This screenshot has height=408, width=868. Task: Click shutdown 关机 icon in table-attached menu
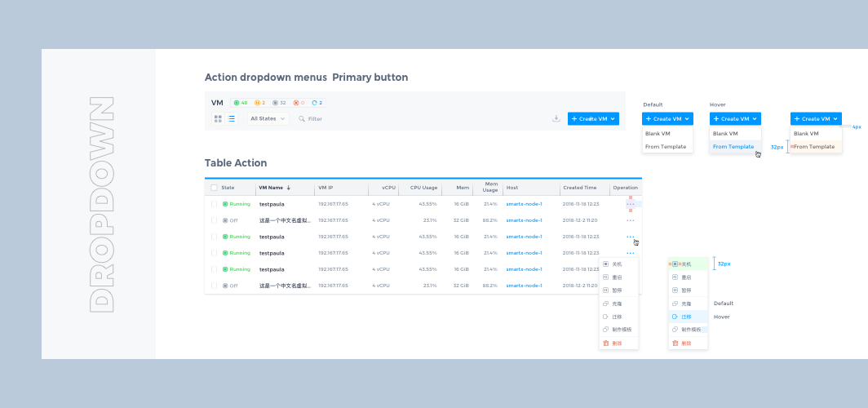pos(605,264)
